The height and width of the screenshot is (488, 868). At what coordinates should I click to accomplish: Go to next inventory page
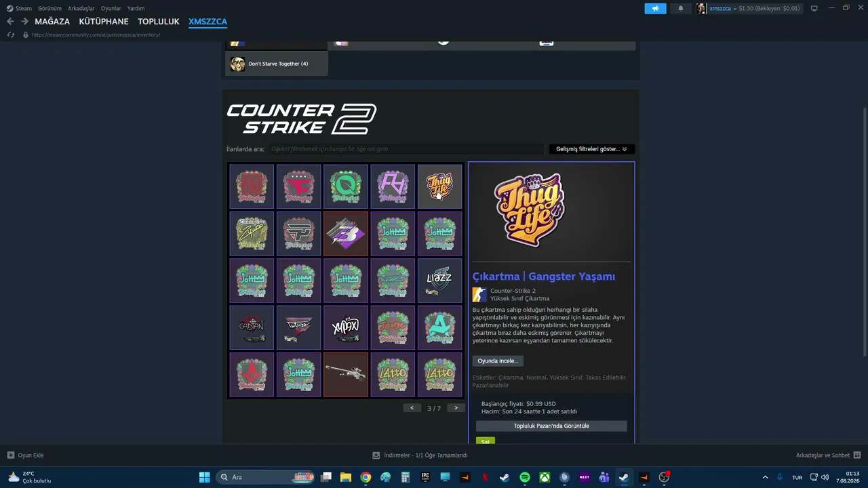456,408
